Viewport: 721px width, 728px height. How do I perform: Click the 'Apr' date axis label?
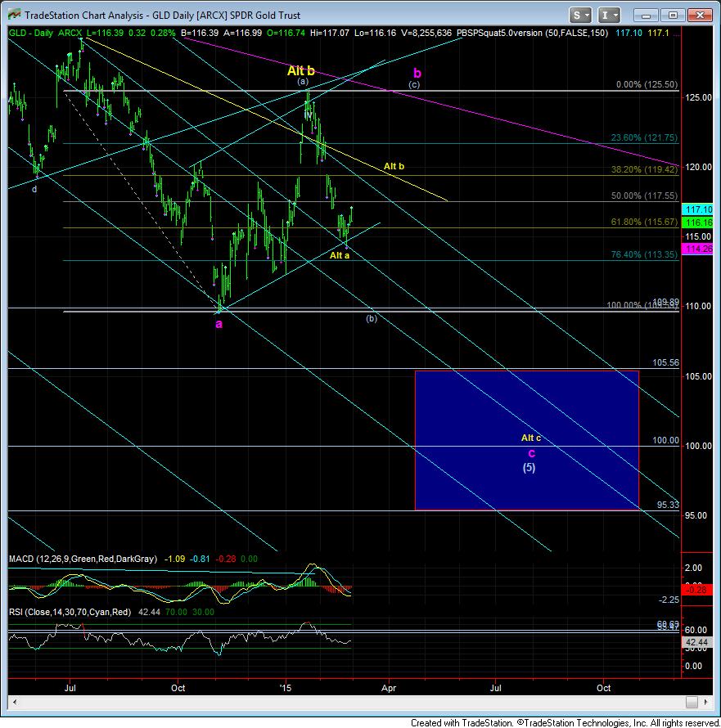pyautogui.click(x=389, y=688)
